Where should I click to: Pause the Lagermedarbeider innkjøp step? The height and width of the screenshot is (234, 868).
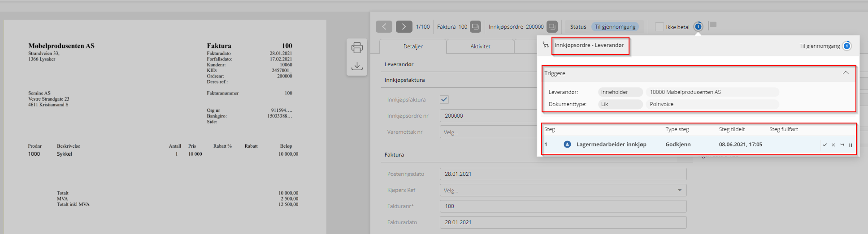[x=851, y=145]
